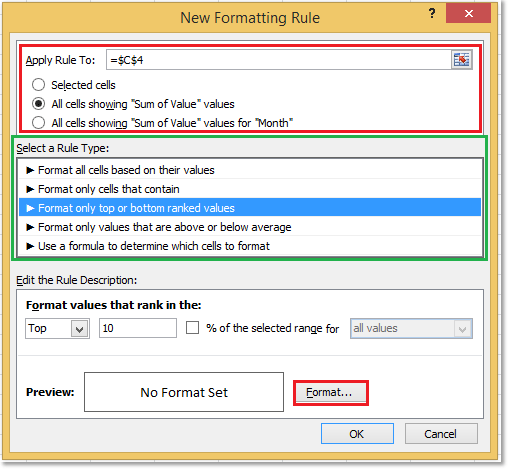
Task: Select "Sum of Value" values for "Month" option
Action: (x=38, y=123)
